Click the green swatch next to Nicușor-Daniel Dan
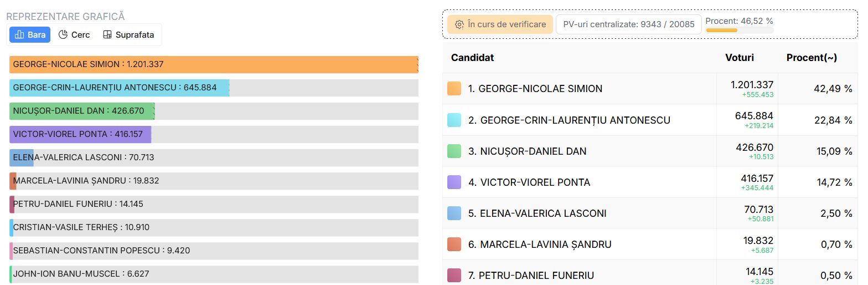The width and height of the screenshot is (868, 285). coord(454,151)
